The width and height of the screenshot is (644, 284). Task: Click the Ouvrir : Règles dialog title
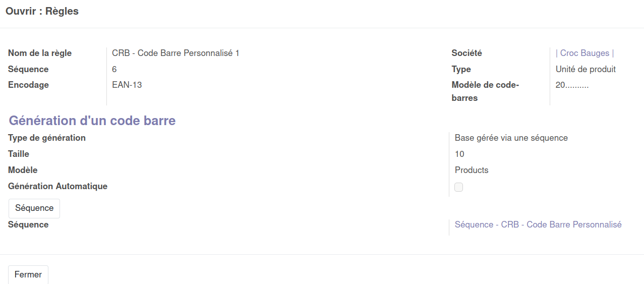pos(42,11)
